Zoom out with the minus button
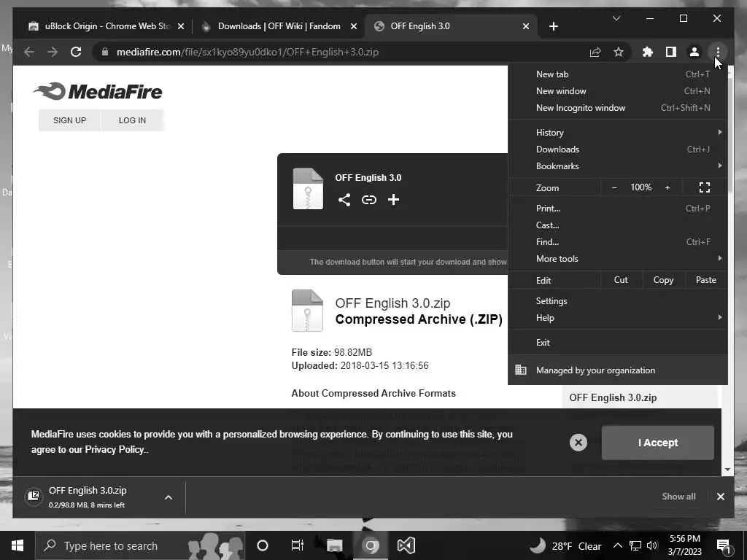This screenshot has width=747, height=560. (x=614, y=187)
